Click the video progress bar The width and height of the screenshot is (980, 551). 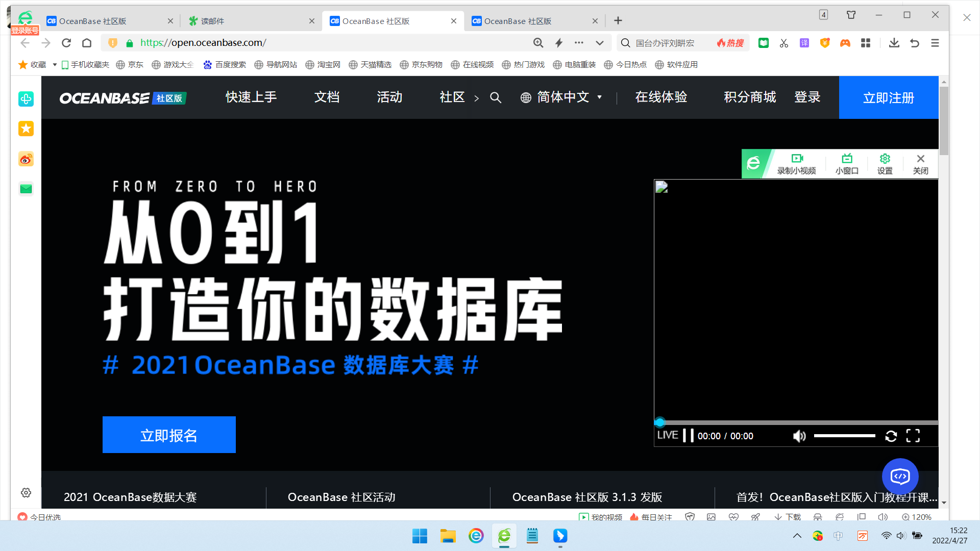point(796,422)
